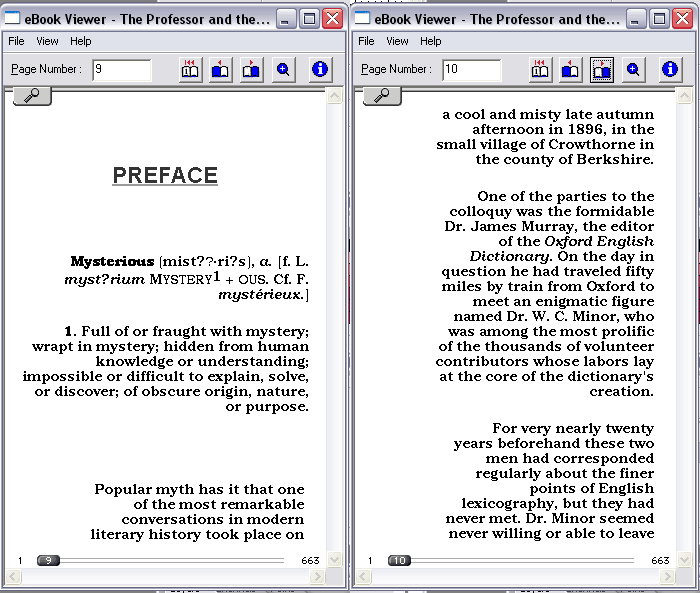
Task: Open info icon in left viewer
Action: pyautogui.click(x=320, y=70)
